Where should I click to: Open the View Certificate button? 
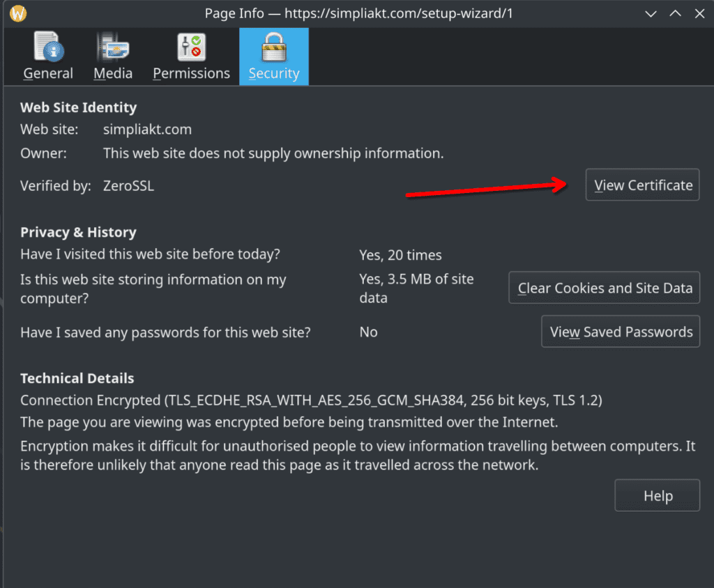(642, 185)
